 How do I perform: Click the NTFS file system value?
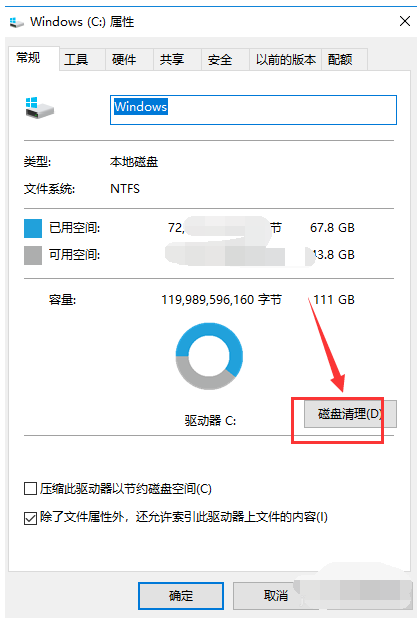tap(125, 188)
